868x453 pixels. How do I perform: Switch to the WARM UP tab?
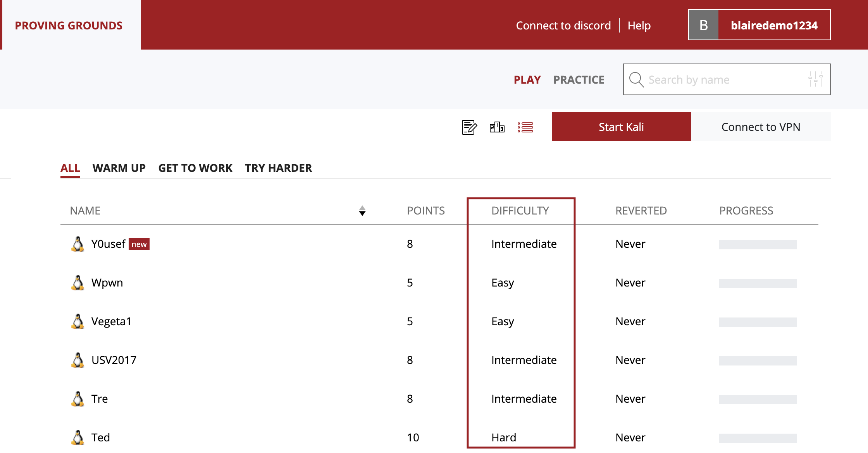(119, 168)
